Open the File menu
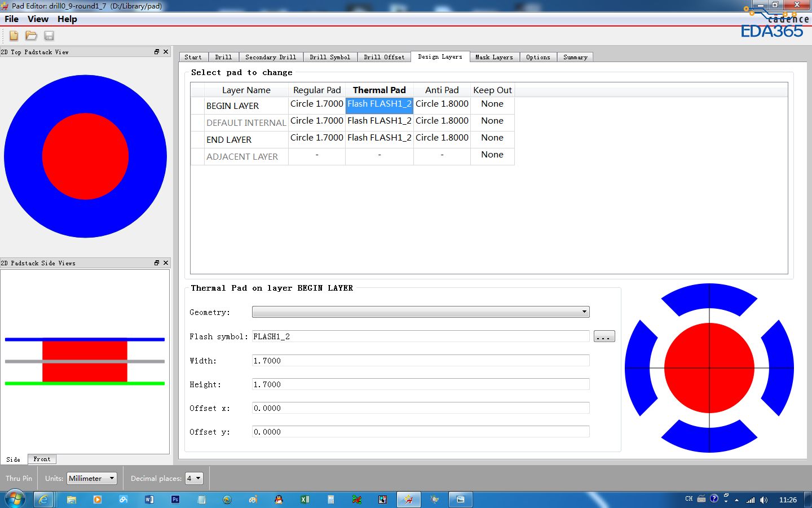Viewport: 812px width, 508px height. click(11, 19)
